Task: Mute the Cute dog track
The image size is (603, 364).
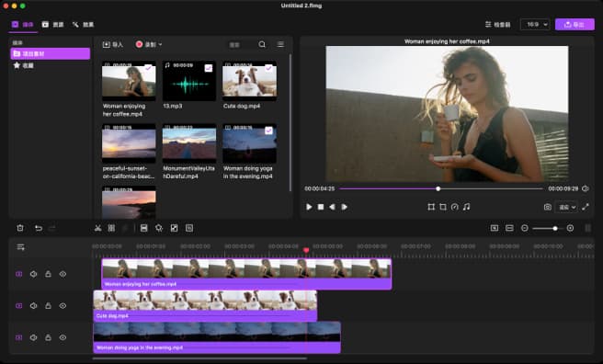Action: 33,305
